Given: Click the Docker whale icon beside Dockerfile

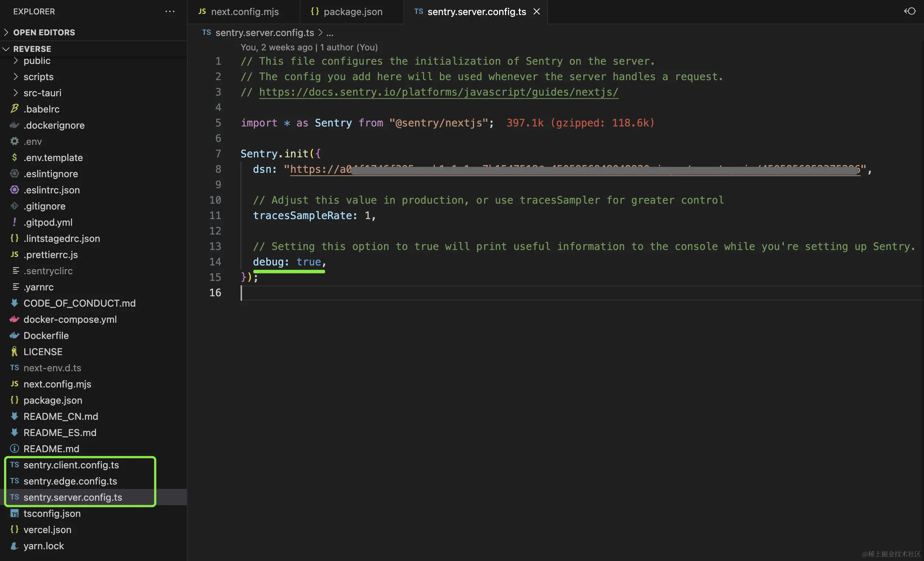Looking at the screenshot, I should [x=14, y=335].
